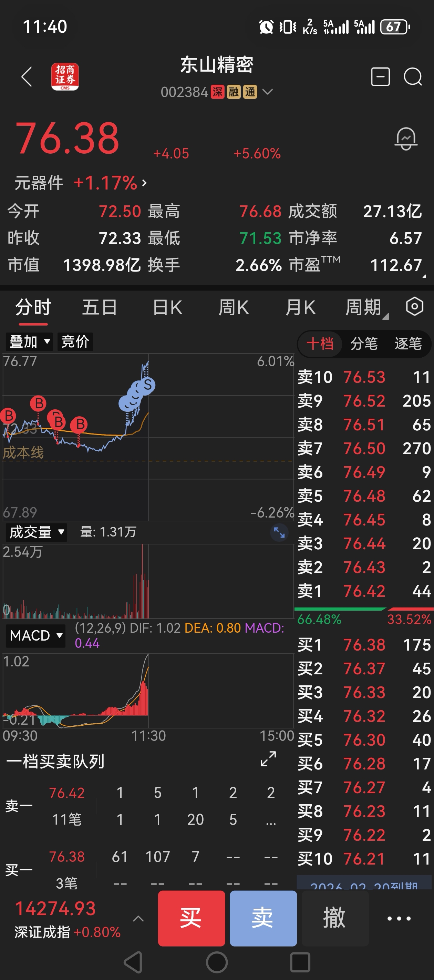
Task: Open the MACD indicator dropdown
Action: [x=35, y=636]
